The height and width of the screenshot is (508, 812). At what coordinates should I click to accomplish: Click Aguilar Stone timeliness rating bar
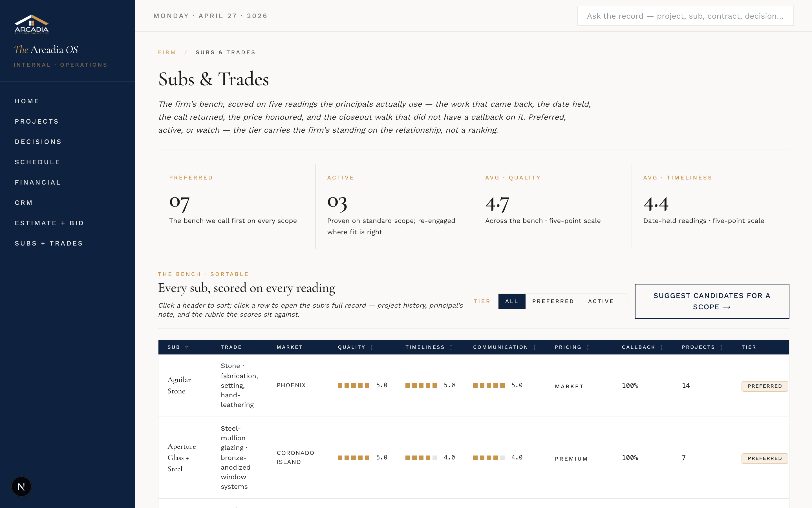pyautogui.click(x=421, y=385)
